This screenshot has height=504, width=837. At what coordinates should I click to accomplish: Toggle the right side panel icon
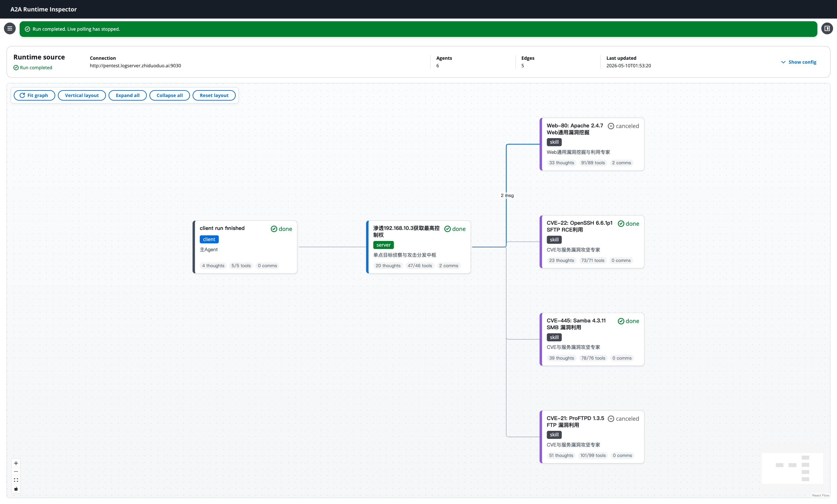tap(827, 28)
